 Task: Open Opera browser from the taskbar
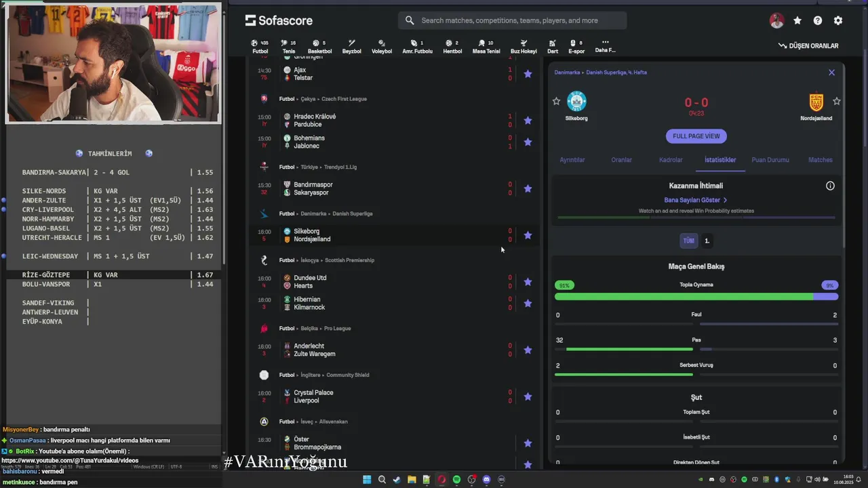[x=441, y=480]
